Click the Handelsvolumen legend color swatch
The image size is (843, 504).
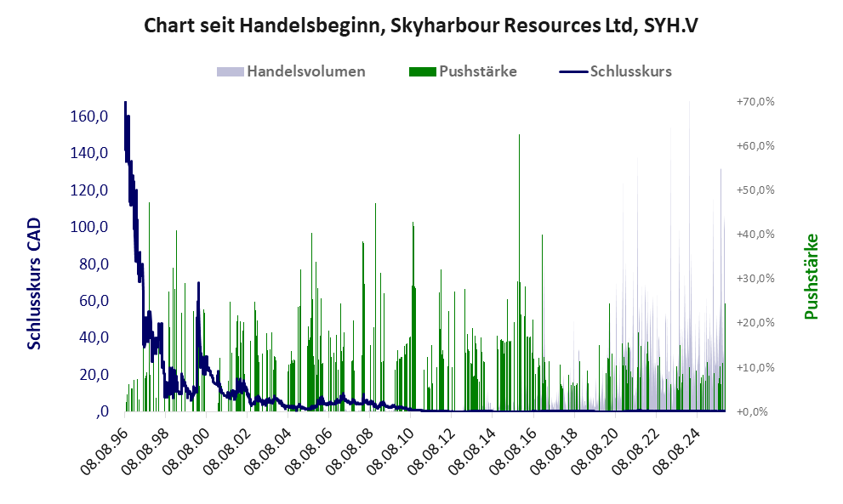[231, 71]
